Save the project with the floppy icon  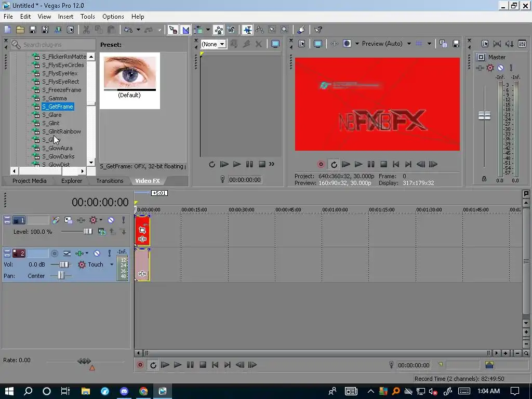(33, 30)
